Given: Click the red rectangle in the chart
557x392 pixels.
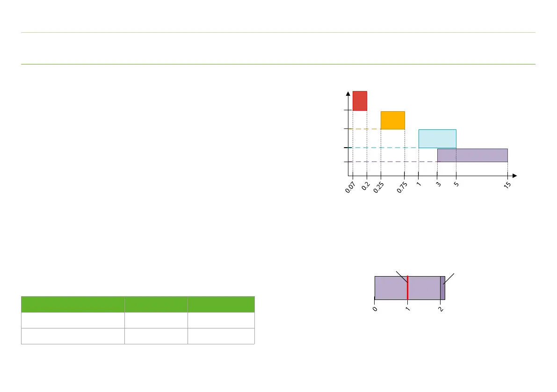Looking at the screenshot, I should click(360, 101).
